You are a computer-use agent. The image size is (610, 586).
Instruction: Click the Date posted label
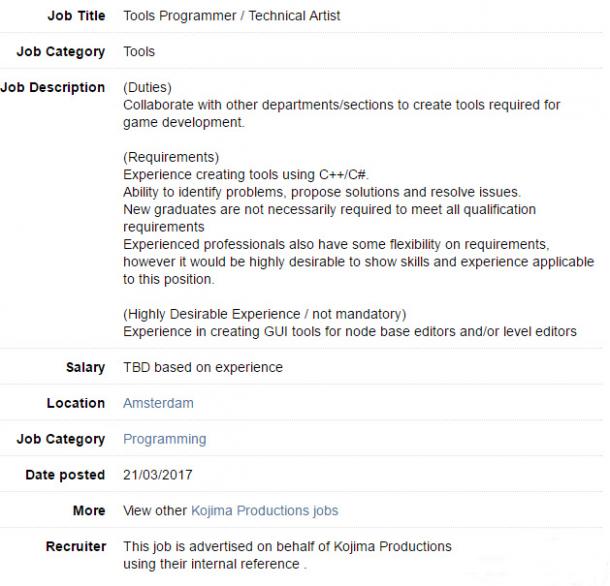pyautogui.click(x=65, y=475)
